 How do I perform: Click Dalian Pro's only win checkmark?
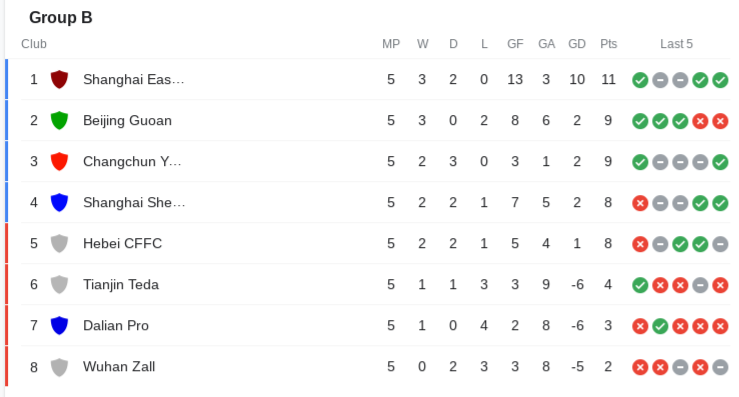tap(660, 326)
